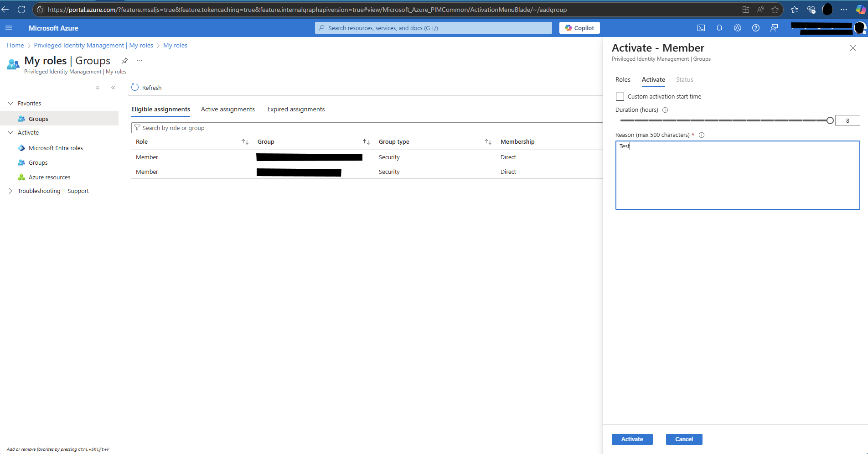868x454 pixels.
Task: Pin My roles blade to dashboard
Action: point(125,61)
